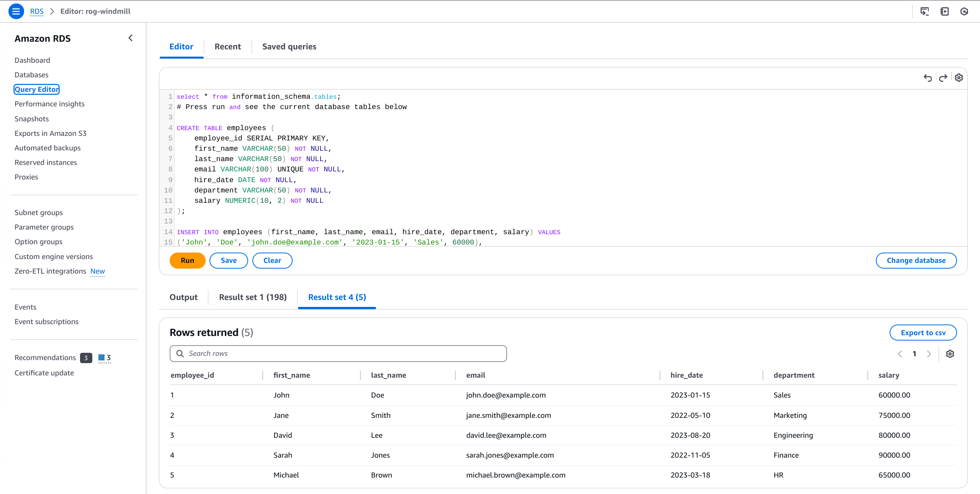Open the Saved queries tab
The height and width of the screenshot is (494, 980).
289,47
